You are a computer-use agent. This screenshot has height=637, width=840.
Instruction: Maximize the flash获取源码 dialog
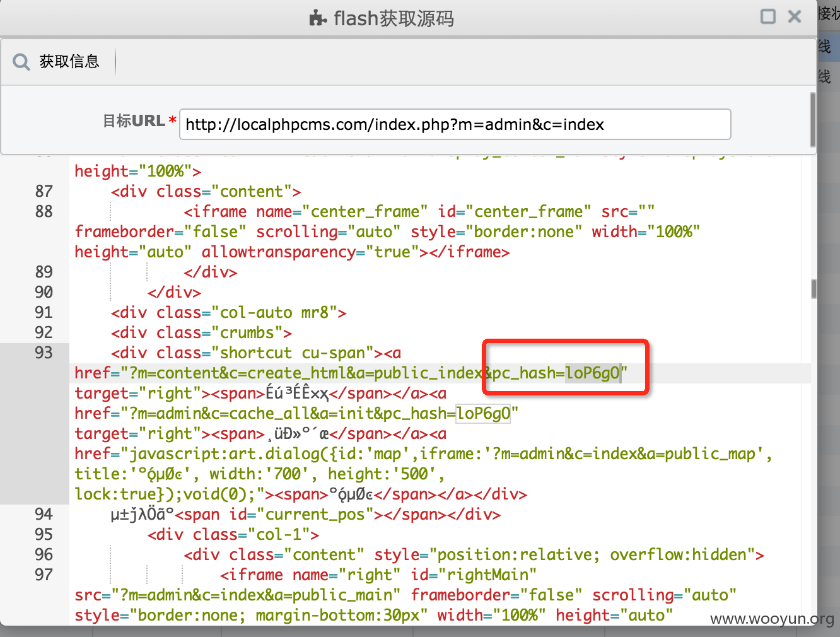click(x=768, y=16)
